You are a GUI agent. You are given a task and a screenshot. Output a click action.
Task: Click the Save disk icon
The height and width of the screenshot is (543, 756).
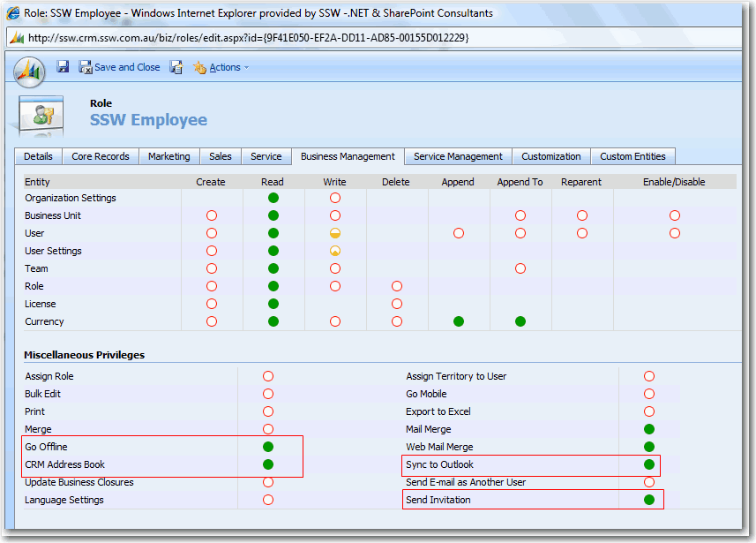point(63,67)
